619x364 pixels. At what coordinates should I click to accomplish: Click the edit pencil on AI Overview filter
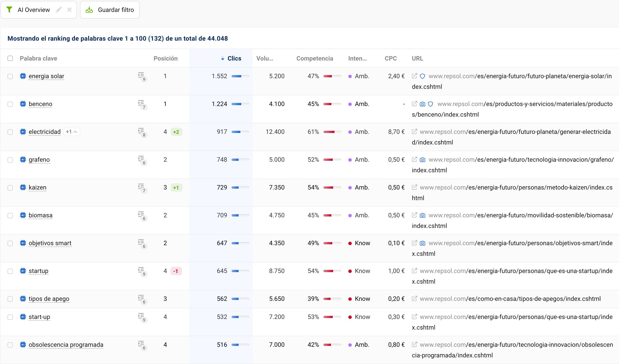coord(59,10)
